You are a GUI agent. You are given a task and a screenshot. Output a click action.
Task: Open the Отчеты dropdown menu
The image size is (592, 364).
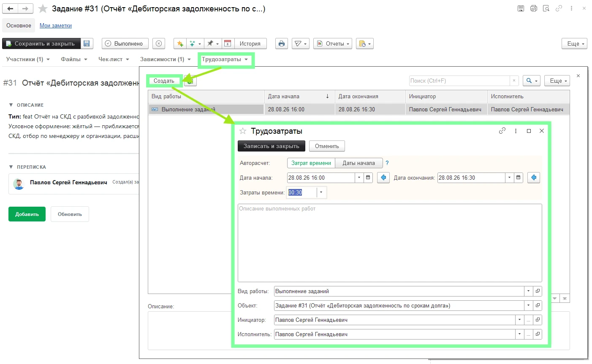[x=333, y=43]
